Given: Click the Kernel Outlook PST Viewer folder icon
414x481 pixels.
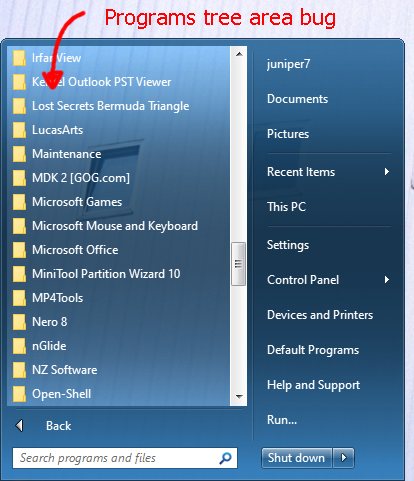Looking at the screenshot, I should tap(19, 82).
